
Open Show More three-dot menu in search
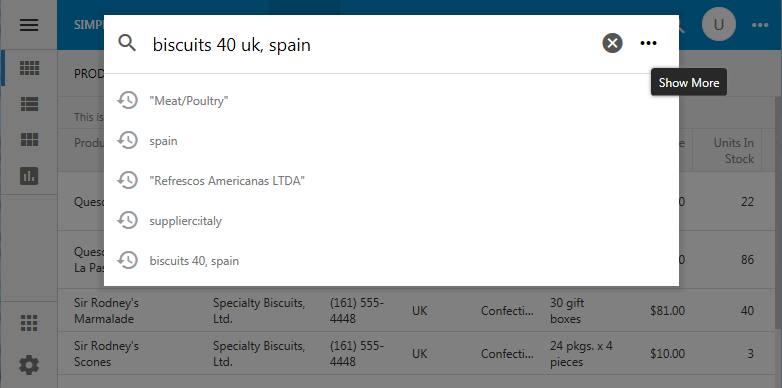click(648, 43)
